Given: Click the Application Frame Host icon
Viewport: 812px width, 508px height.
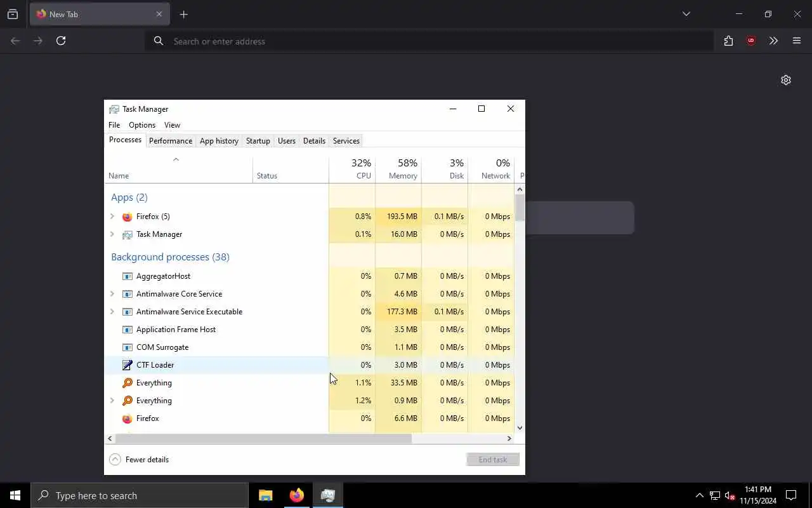Looking at the screenshot, I should 128,330.
